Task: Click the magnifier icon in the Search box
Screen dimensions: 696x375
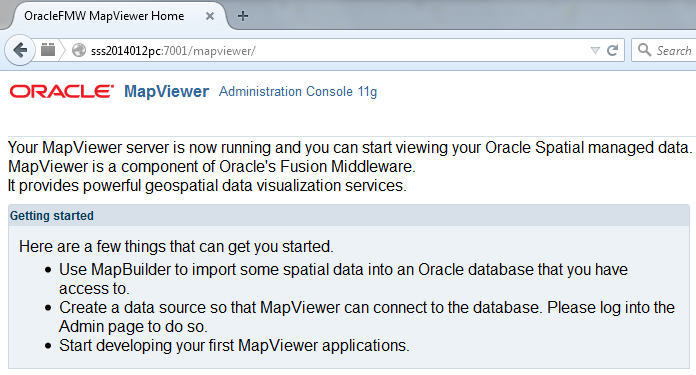Action: [x=645, y=50]
